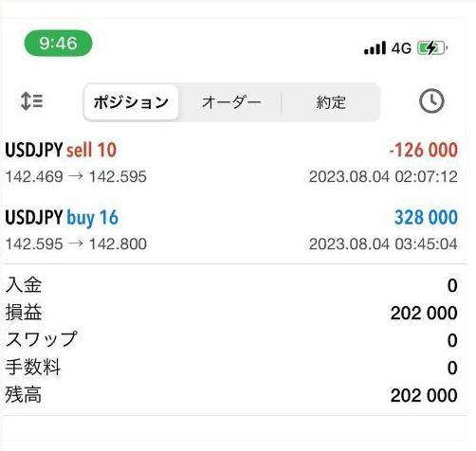Select the -126 000 loss value

pyautogui.click(x=423, y=150)
